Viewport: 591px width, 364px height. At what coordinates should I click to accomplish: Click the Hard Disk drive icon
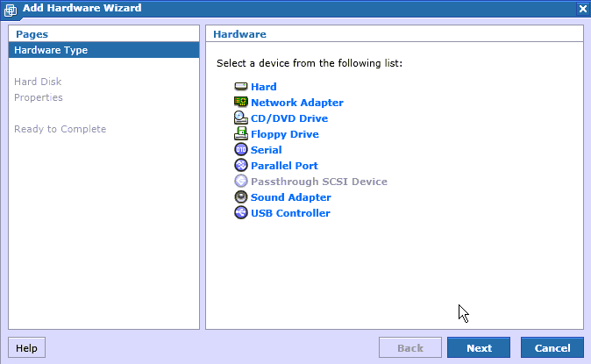[x=241, y=87]
